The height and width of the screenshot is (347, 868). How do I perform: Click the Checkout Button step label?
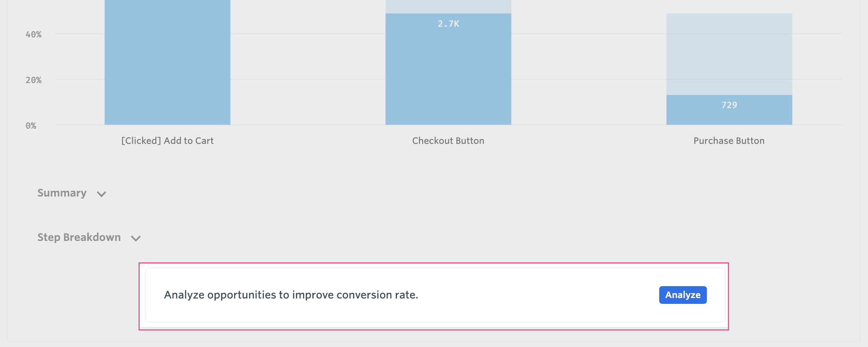448,141
